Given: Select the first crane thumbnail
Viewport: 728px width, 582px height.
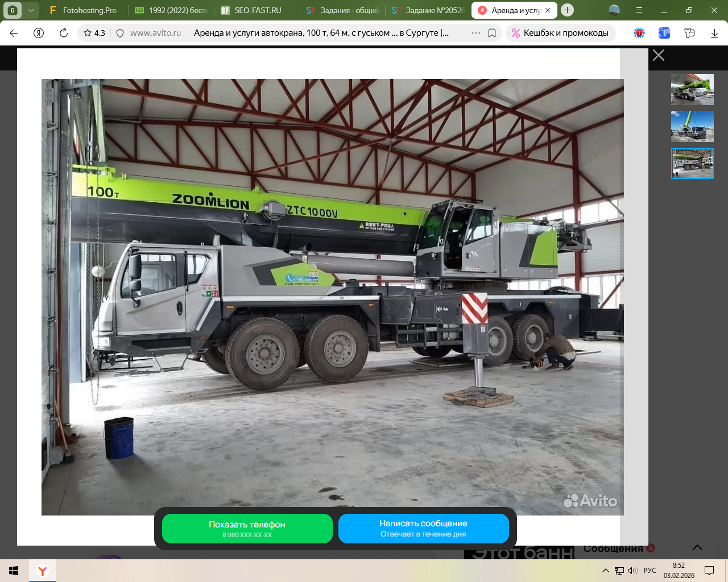Looking at the screenshot, I should coord(692,89).
